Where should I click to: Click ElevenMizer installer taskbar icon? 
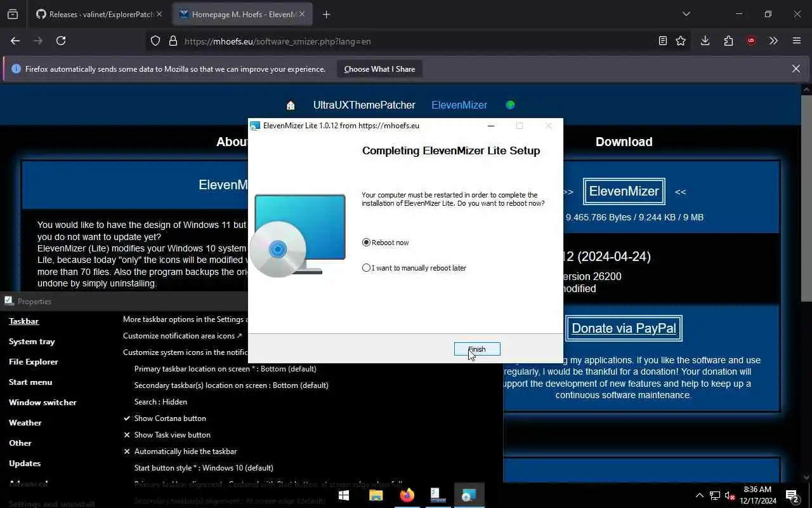pyautogui.click(x=469, y=495)
